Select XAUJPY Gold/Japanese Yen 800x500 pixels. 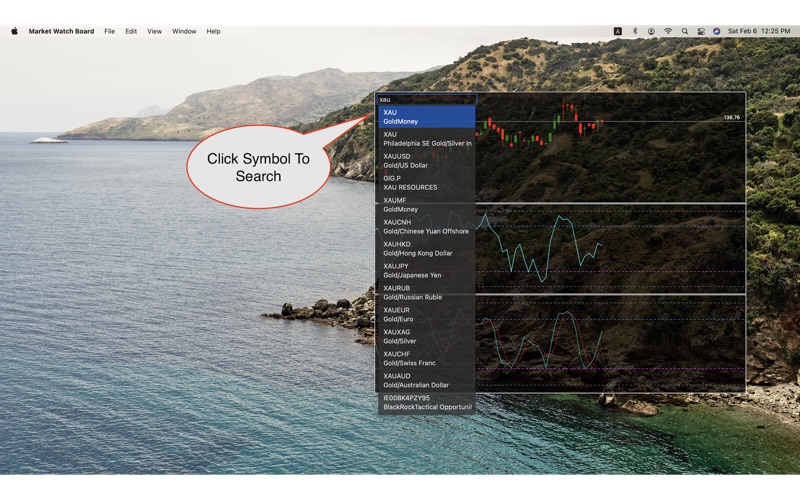(x=426, y=270)
